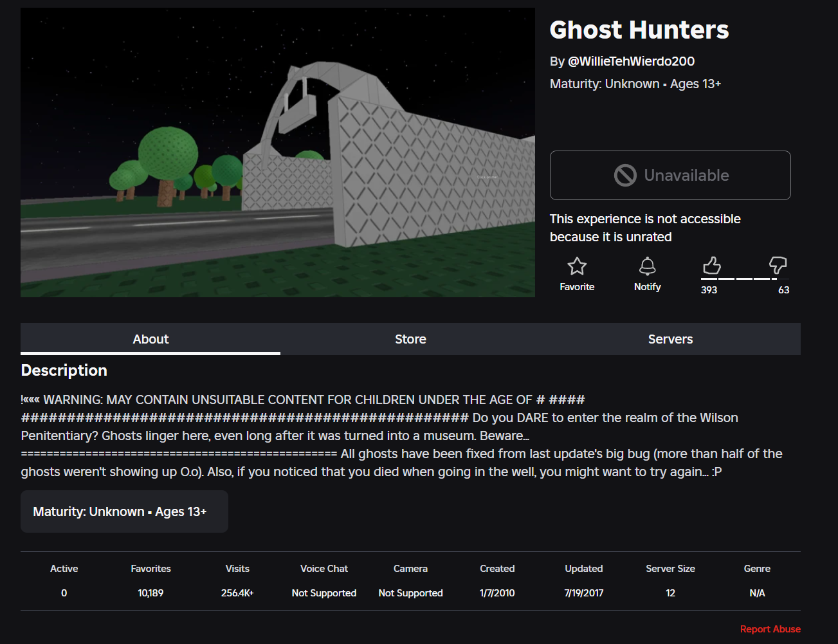Click the Active stat label

(64, 569)
